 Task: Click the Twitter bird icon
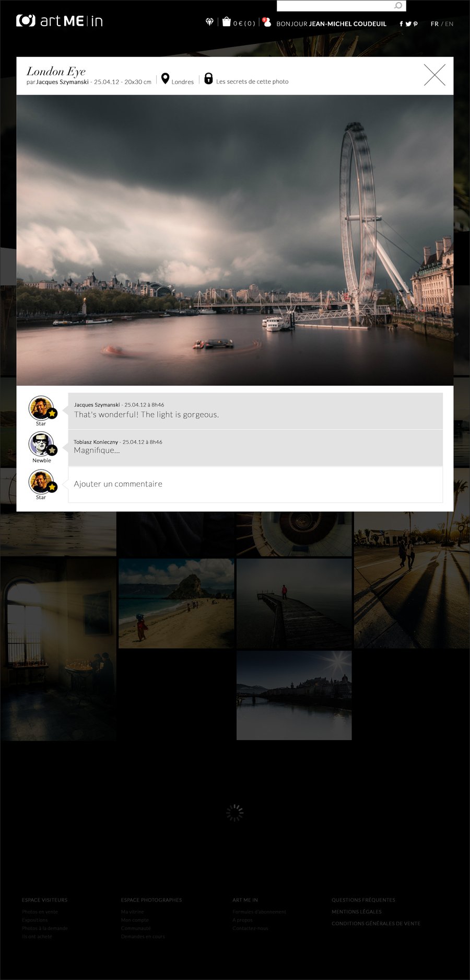[408, 24]
